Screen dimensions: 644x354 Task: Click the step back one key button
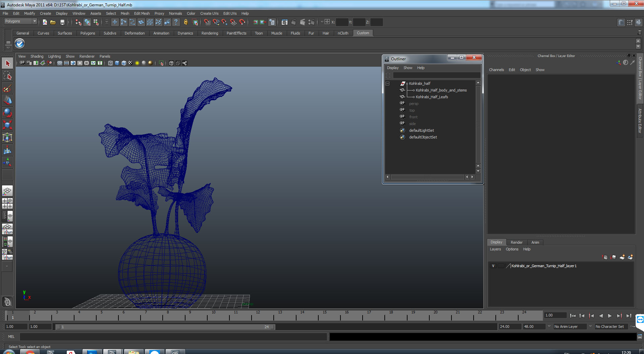point(591,316)
